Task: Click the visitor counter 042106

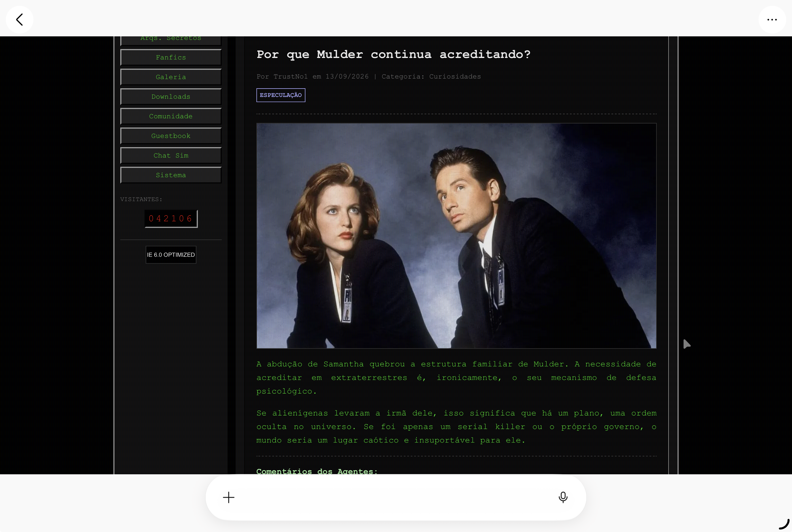Action: [x=171, y=219]
